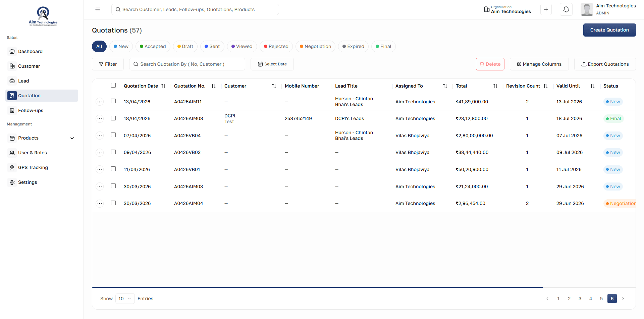Go to previous page arrow
Screen dimensions: 644x319
coord(547,299)
